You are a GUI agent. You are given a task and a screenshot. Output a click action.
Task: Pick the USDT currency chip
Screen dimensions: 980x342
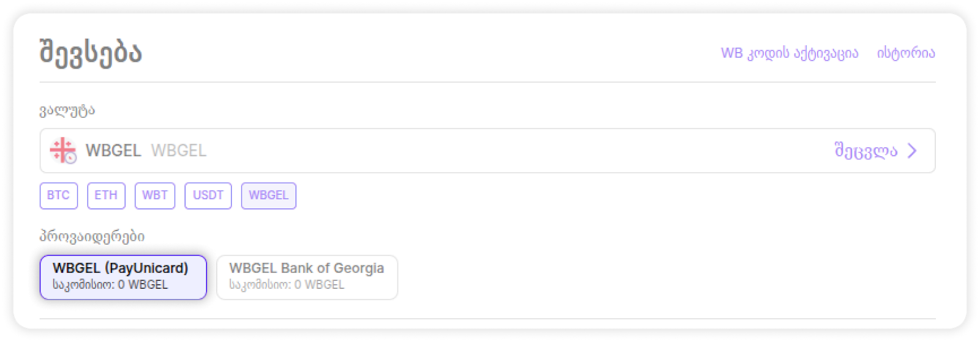(208, 196)
